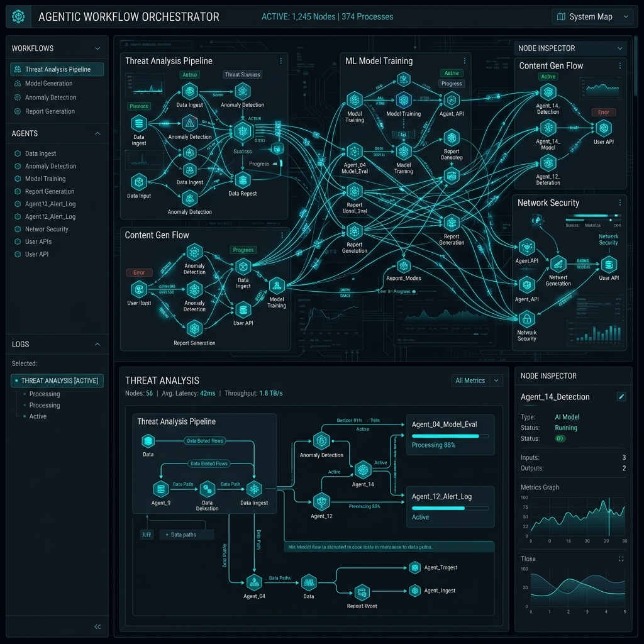Screen dimensions: 644x644
Task: Click expand icon next to Tloxe chart
Action: point(621,558)
